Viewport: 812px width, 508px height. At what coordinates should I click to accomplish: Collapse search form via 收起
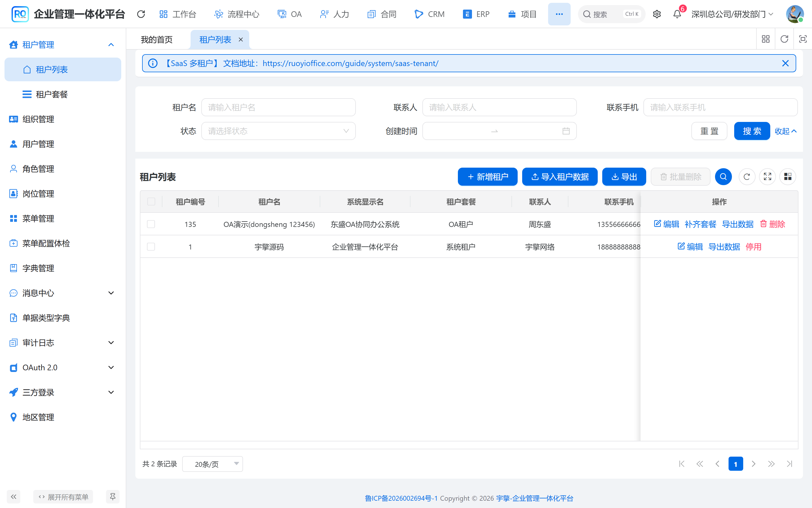pos(785,131)
